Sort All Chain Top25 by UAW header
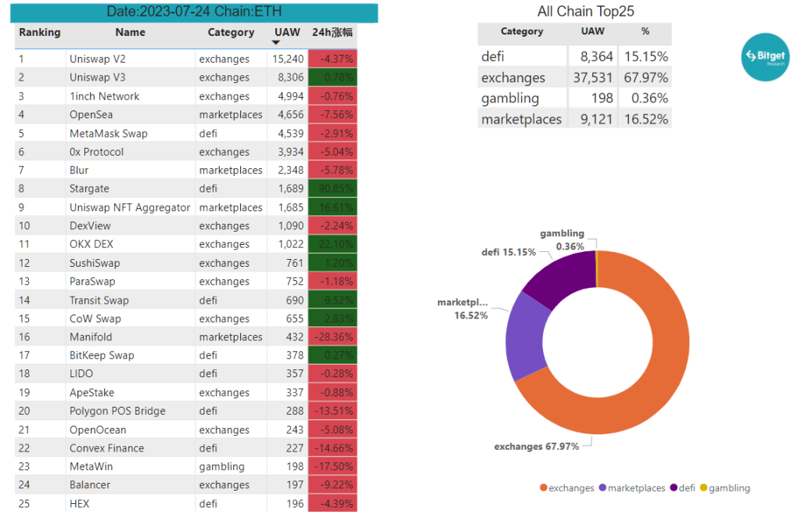This screenshot has height=518, width=812. [592, 31]
